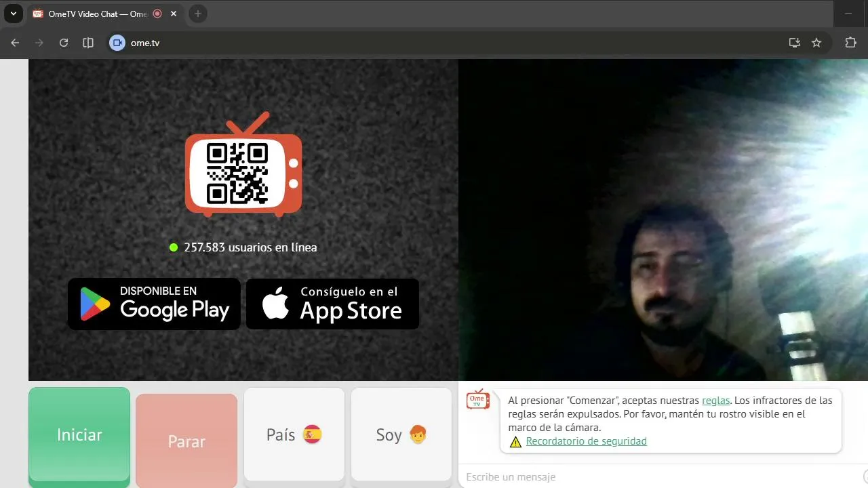Click the camera permission icon in address bar

[x=117, y=43]
